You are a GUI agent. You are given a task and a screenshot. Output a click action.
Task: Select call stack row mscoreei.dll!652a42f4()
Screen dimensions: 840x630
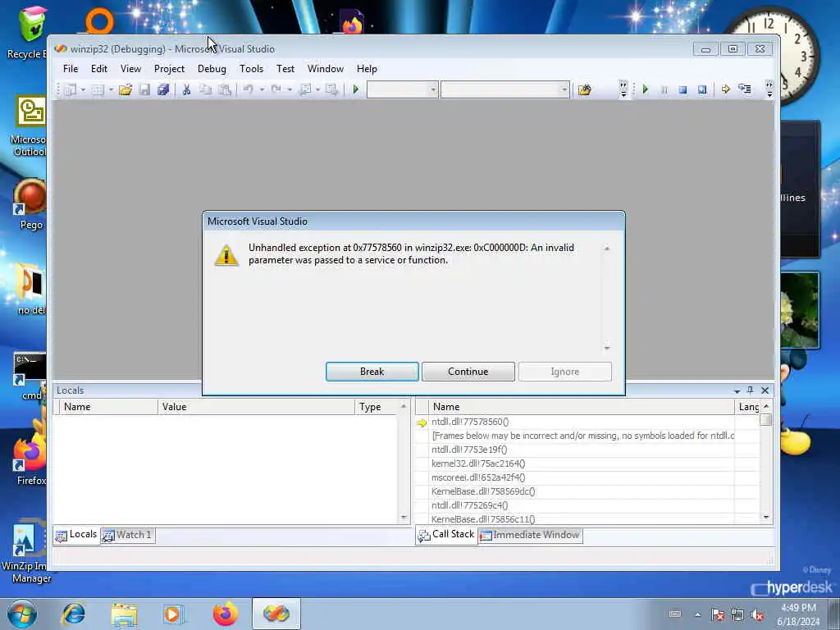pos(587,477)
